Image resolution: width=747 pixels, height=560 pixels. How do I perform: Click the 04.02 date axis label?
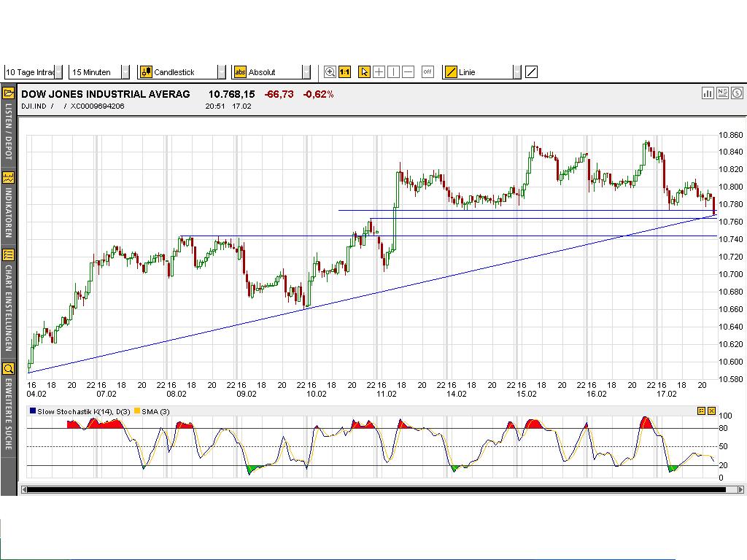coord(36,394)
